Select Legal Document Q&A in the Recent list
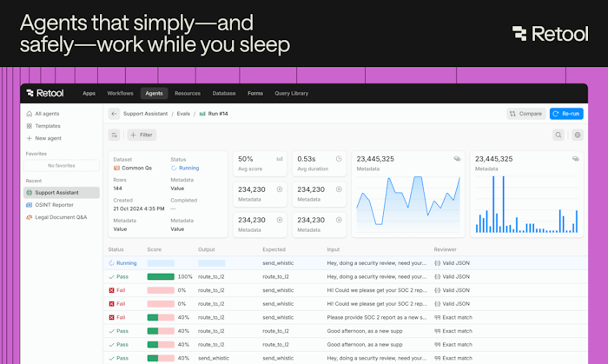Screen dimensions: 608x364 click(x=62, y=217)
